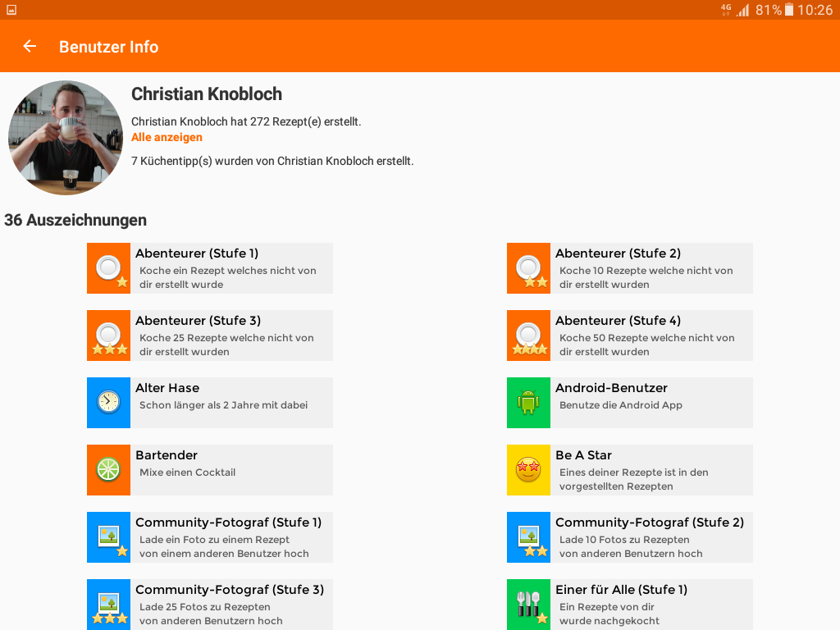Tap the Be A Star smiley icon
The width and height of the screenshot is (840, 630).
click(x=529, y=470)
